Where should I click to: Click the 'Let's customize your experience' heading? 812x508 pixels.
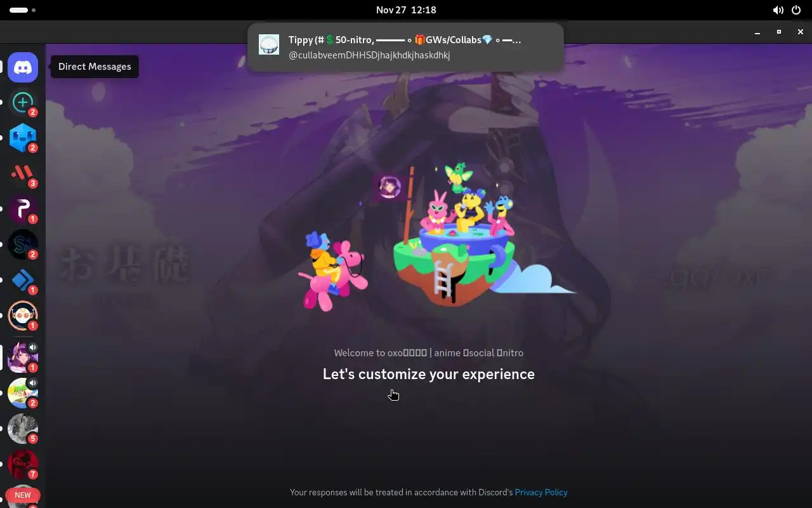point(429,374)
